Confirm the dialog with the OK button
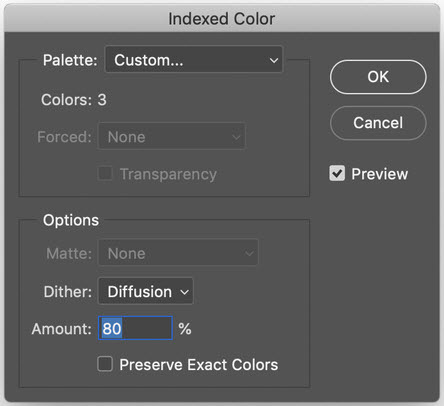The width and height of the screenshot is (444, 406). click(378, 77)
